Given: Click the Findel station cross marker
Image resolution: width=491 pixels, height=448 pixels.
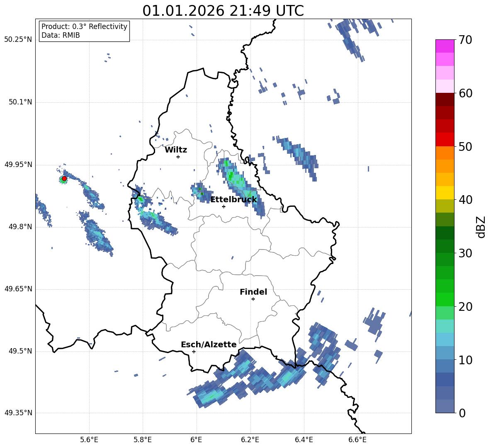Looking at the screenshot, I should point(253,299).
